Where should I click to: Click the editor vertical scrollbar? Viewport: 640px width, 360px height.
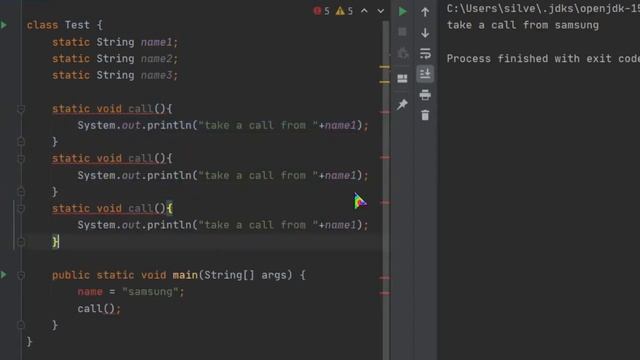tap(386, 190)
